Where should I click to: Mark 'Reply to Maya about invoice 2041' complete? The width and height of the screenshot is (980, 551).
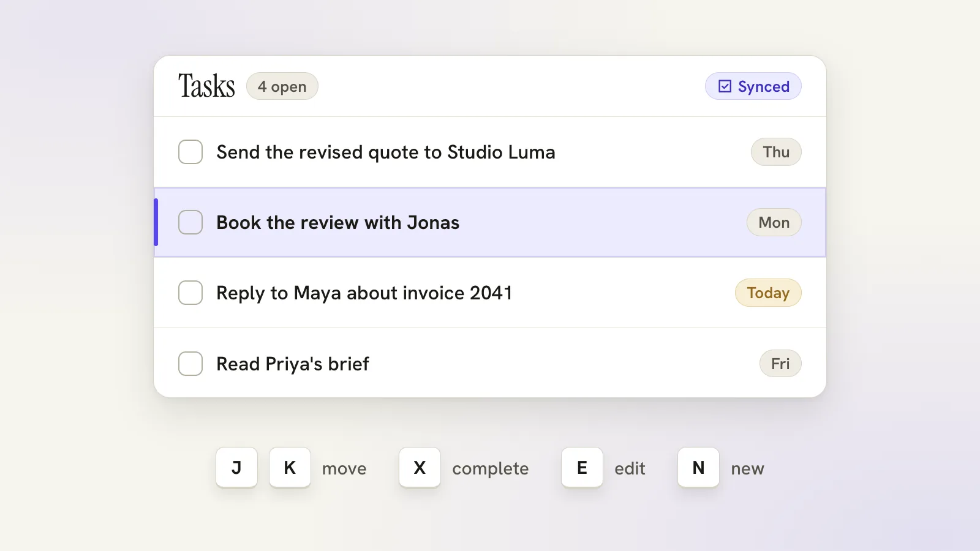190,293
